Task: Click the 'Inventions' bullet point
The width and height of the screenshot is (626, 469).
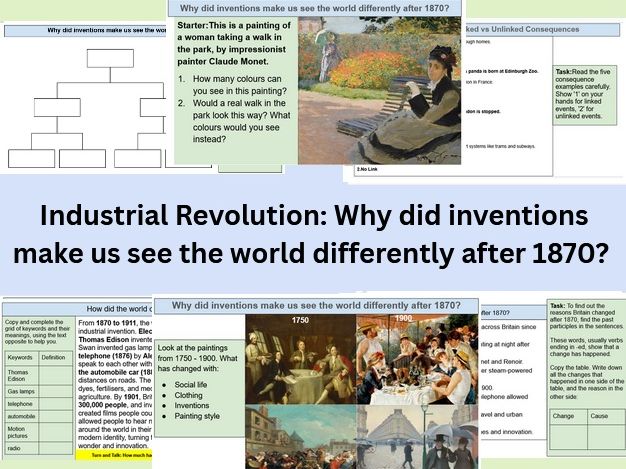Action: pyautogui.click(x=191, y=406)
